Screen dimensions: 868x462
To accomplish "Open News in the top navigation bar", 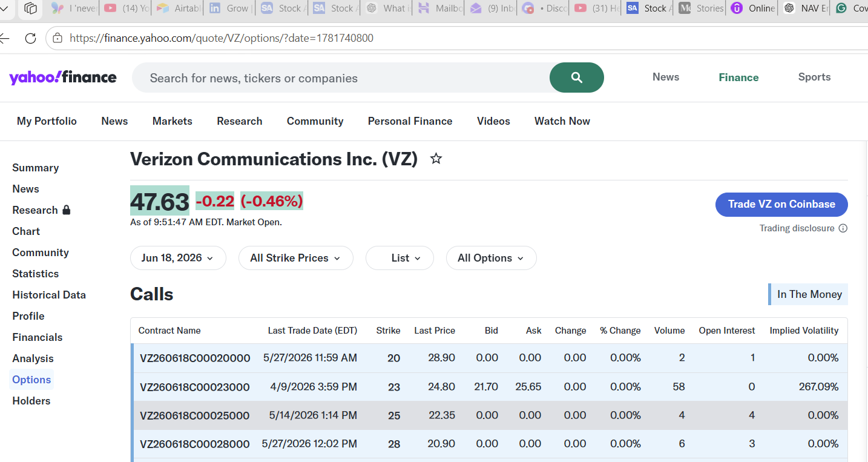I will [114, 121].
